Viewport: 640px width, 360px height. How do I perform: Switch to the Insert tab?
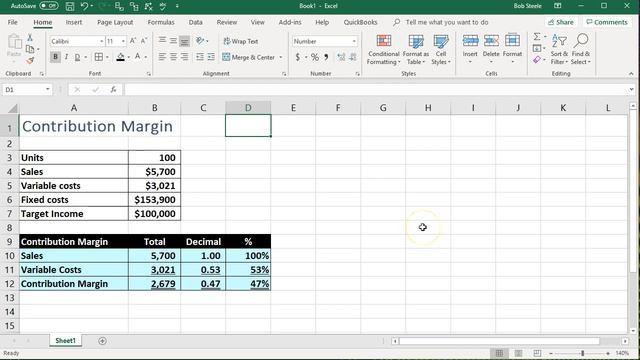coord(73,22)
